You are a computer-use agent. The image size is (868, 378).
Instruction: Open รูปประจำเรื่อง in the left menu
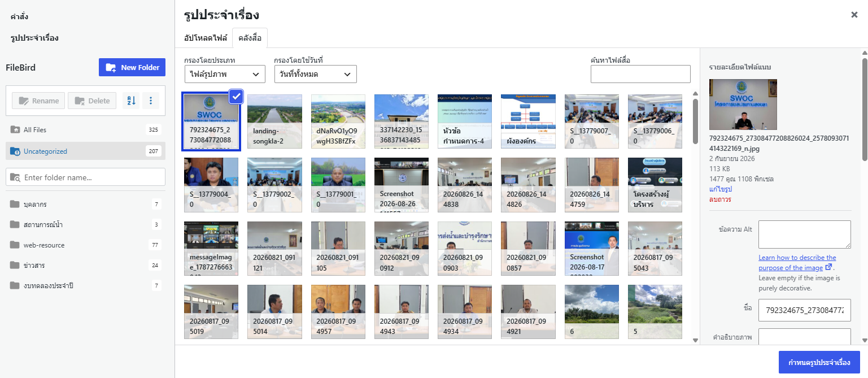click(x=34, y=38)
